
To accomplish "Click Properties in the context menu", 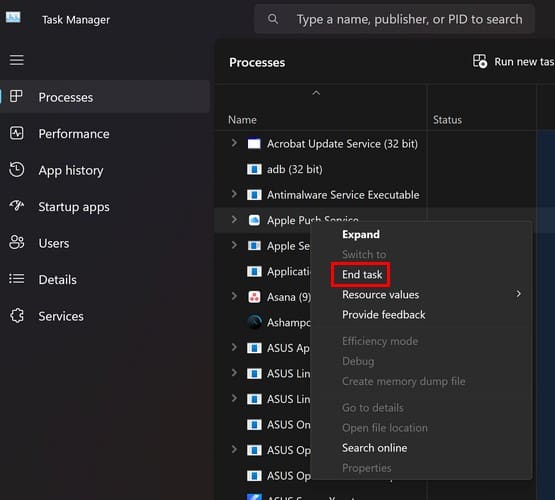I will coord(367,468).
